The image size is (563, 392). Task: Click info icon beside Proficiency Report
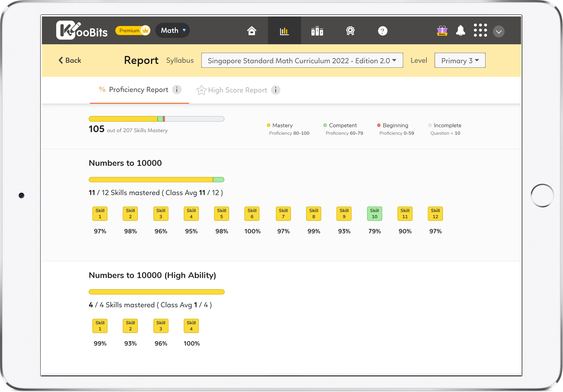pyautogui.click(x=177, y=90)
